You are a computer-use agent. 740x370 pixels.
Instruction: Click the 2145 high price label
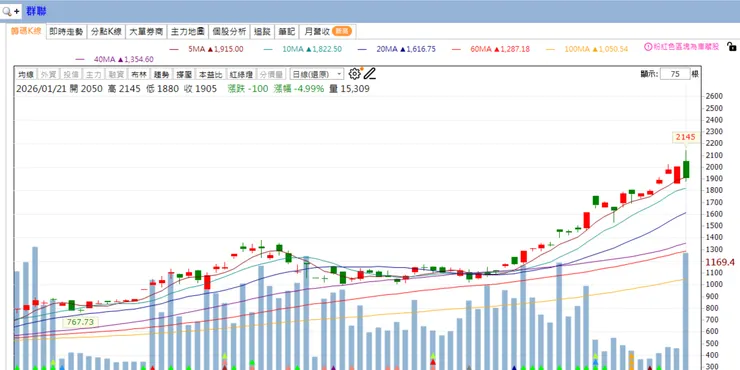pos(686,137)
